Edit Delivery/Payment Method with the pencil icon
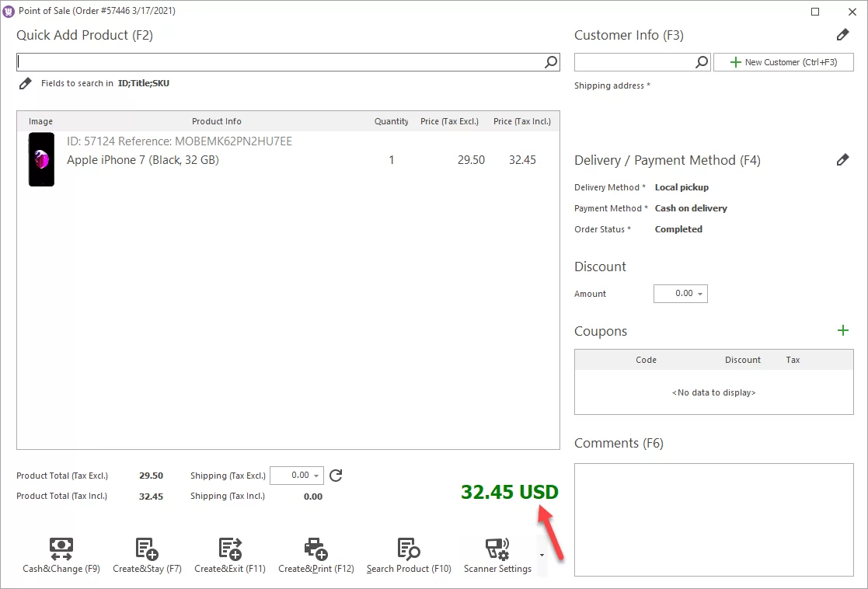The height and width of the screenshot is (589, 868). click(x=843, y=159)
